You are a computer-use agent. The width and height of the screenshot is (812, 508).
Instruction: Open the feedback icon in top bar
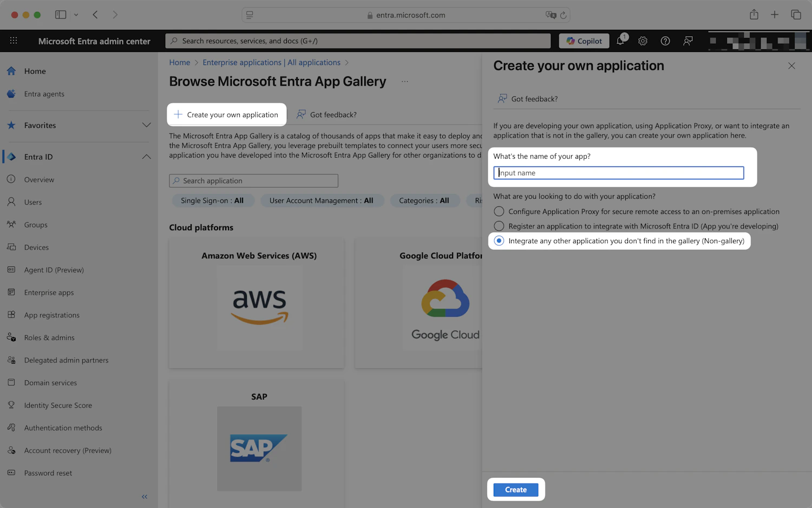pyautogui.click(x=688, y=41)
